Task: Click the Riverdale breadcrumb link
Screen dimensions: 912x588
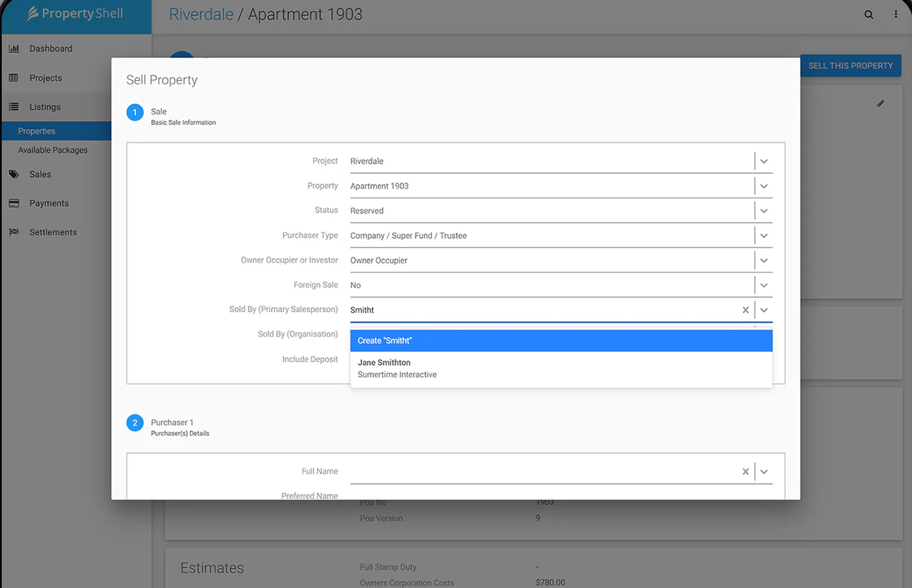Action: click(x=201, y=14)
